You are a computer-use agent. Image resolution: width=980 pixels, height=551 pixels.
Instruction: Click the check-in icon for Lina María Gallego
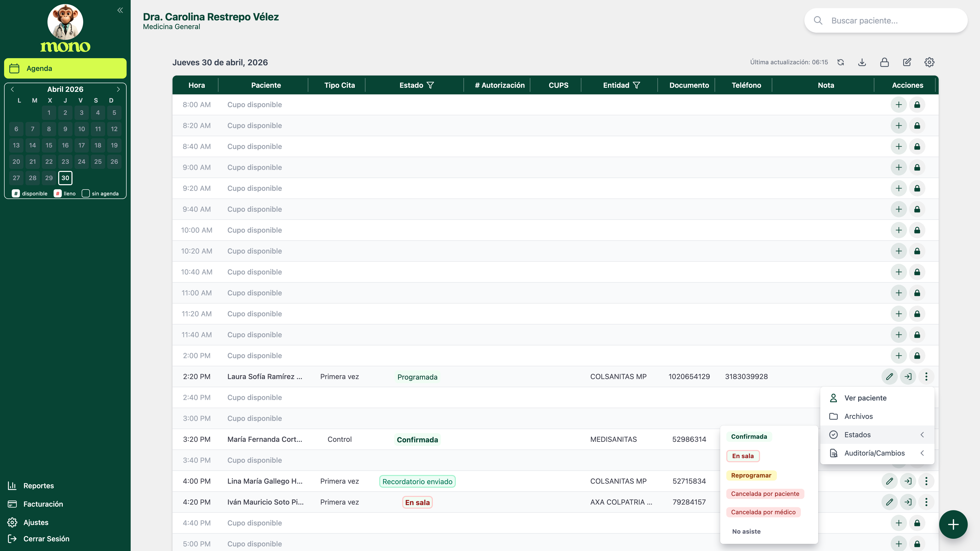[908, 481]
